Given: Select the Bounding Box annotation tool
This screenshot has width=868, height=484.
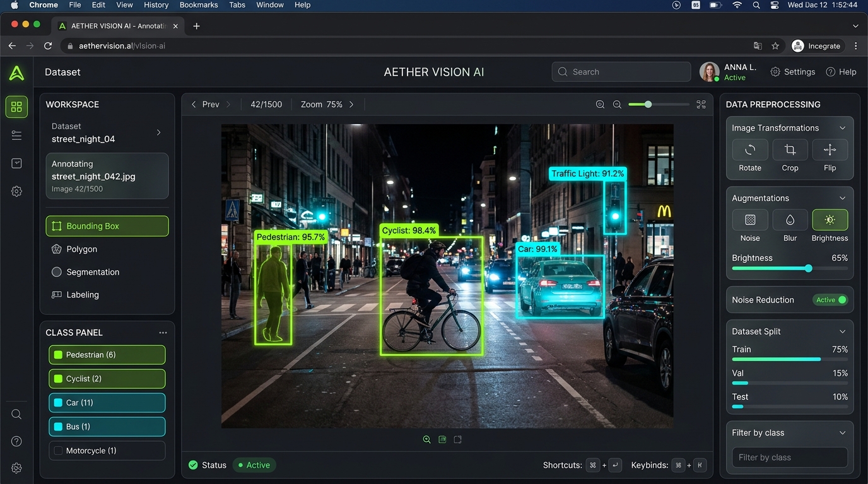Looking at the screenshot, I should 107,226.
